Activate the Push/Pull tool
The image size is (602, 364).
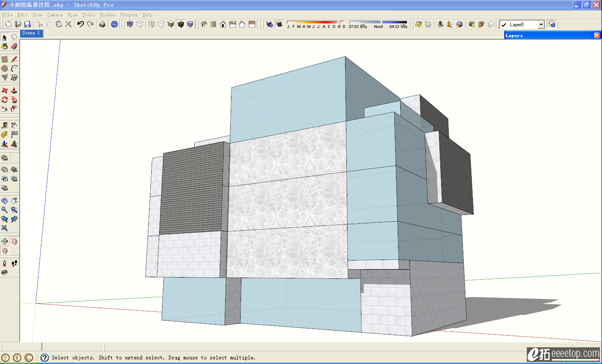(14, 91)
